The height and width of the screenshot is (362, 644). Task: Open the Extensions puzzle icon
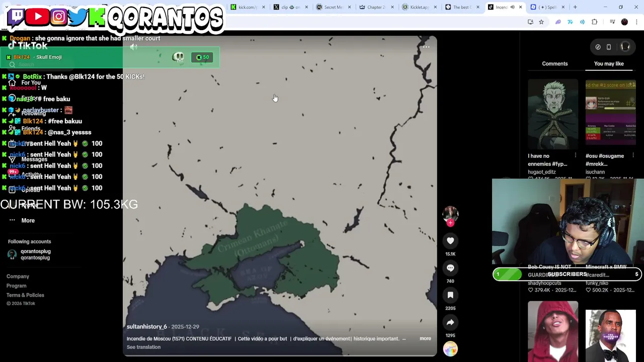coord(595,22)
